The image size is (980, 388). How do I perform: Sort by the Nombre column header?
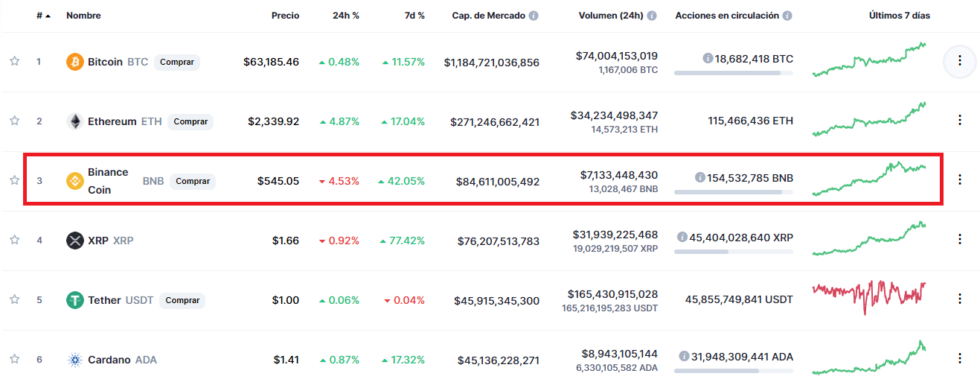tap(83, 16)
